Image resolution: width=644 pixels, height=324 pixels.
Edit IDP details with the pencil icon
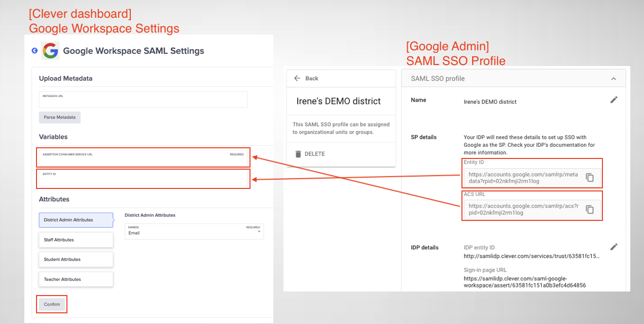click(x=614, y=246)
